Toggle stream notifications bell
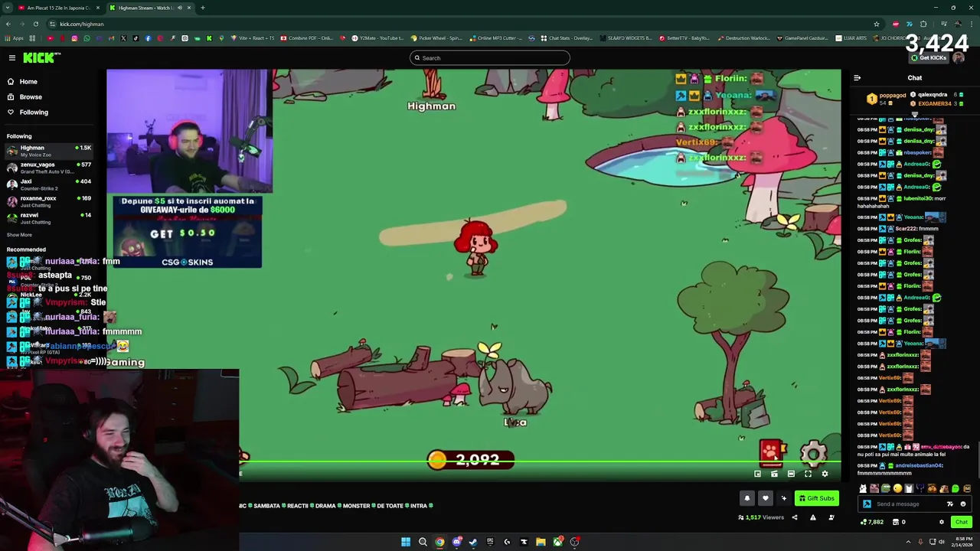Image resolution: width=980 pixels, height=551 pixels. pos(747,499)
